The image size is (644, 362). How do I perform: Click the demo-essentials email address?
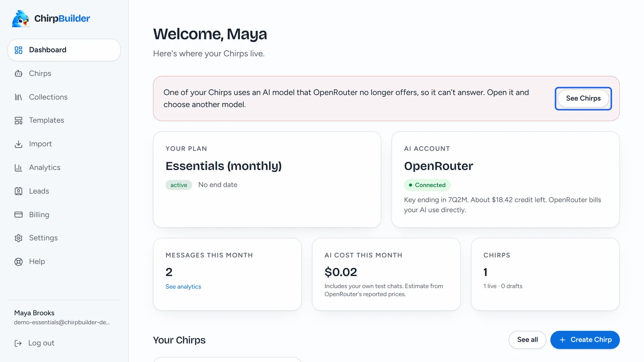tap(62, 323)
